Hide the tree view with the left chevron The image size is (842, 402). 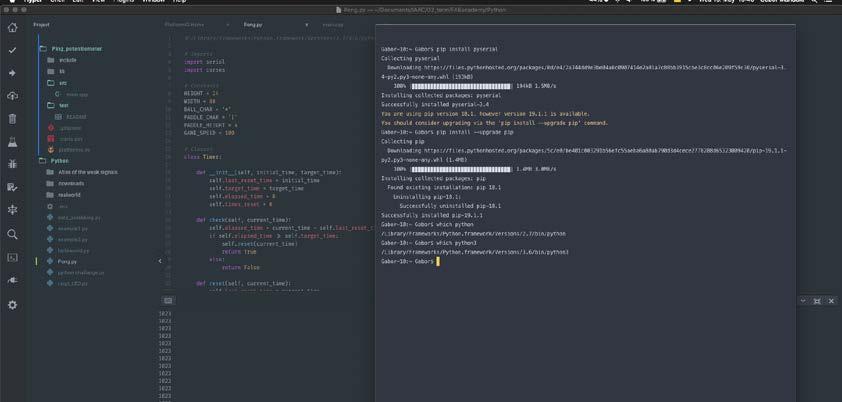coord(159,261)
